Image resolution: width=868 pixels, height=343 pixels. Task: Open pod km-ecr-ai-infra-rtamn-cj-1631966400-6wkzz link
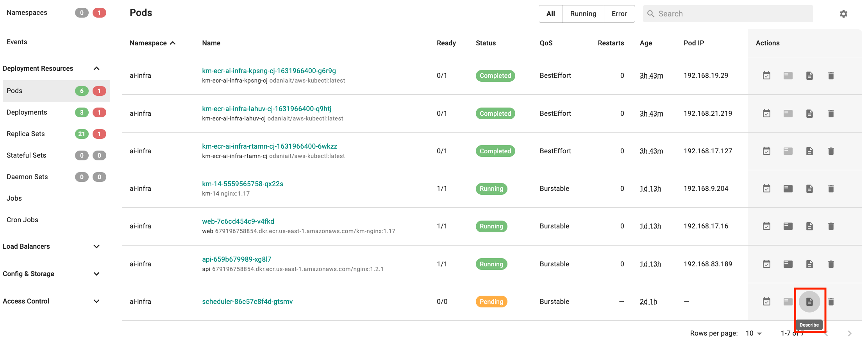pos(270,146)
